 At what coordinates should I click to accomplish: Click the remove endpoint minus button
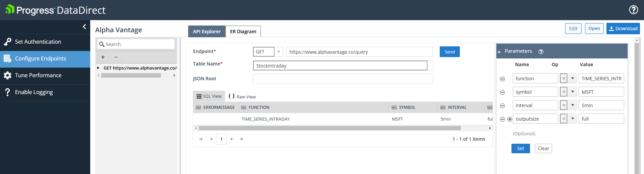116,57
